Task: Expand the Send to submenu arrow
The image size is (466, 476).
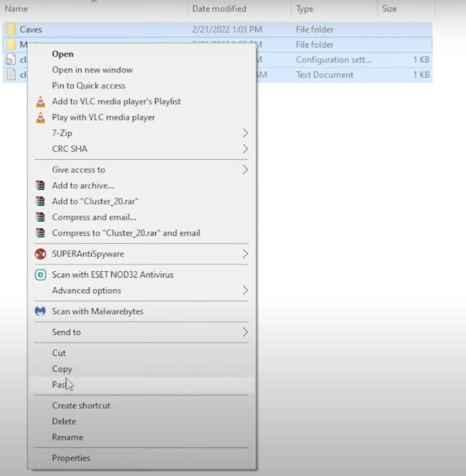Action: coord(245,332)
